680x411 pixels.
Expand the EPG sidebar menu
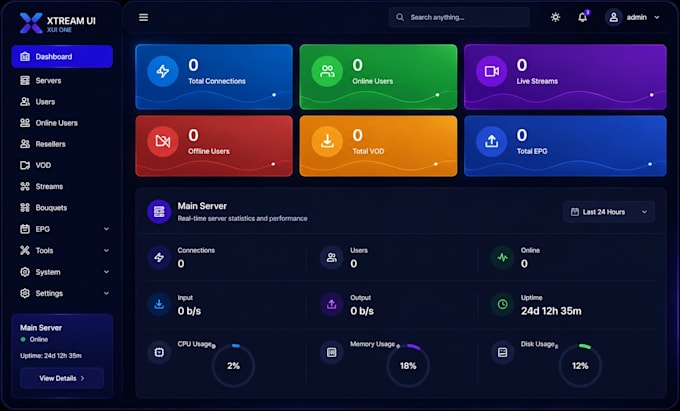[x=62, y=229]
